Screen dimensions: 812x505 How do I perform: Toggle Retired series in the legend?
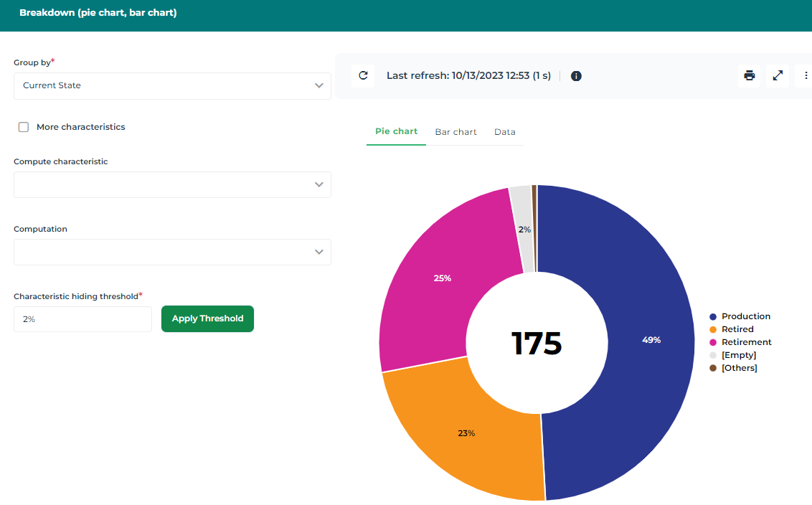click(737, 329)
